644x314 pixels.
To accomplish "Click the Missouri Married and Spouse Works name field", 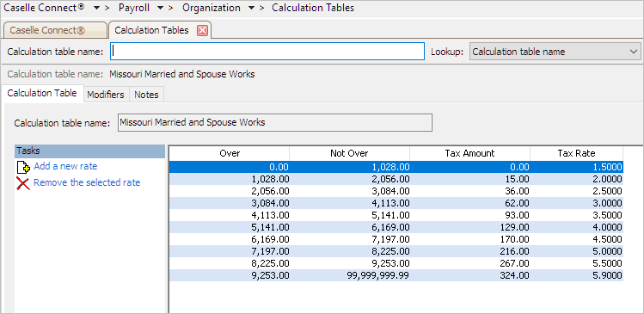I will pyautogui.click(x=275, y=122).
